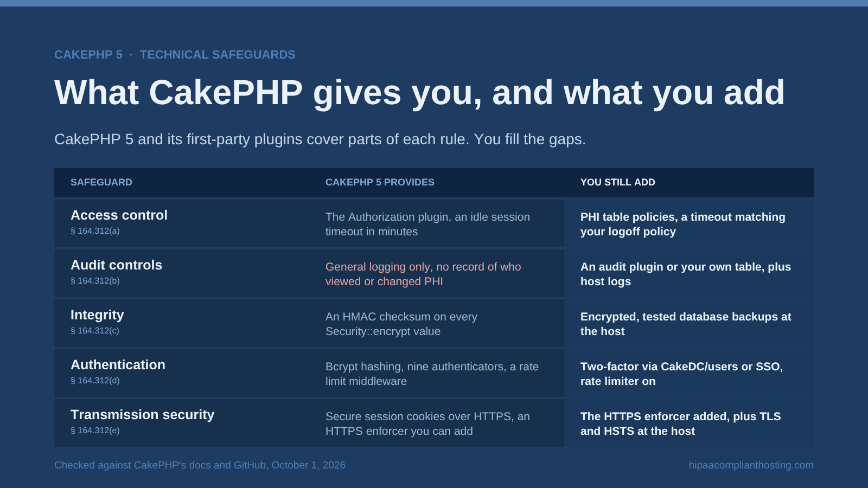Click the 'Authentication' safeguard name
The width and height of the screenshot is (868, 488).
tap(118, 365)
